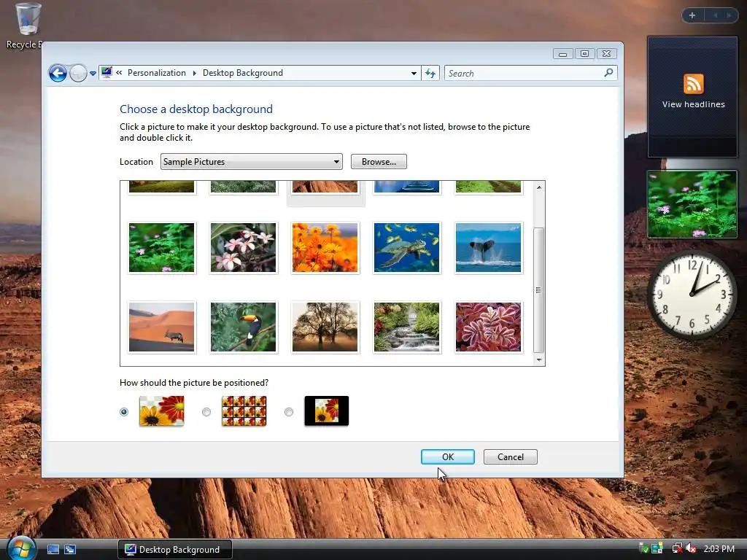Click the analog clock gadget
Screen dimensions: 747x560
pyautogui.click(x=692, y=295)
